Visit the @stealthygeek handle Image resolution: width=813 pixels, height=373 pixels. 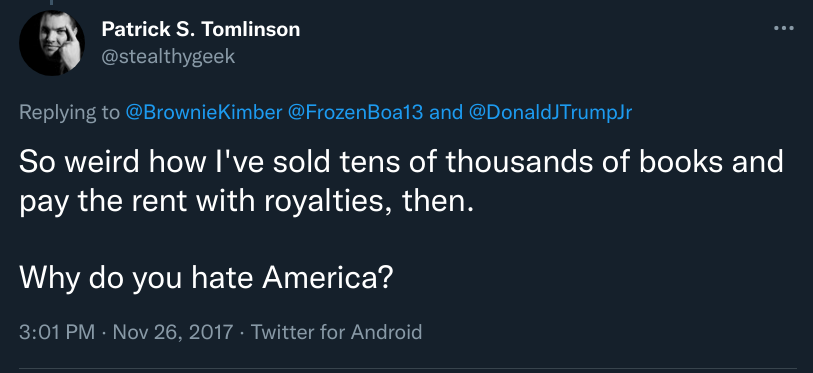click(x=168, y=56)
